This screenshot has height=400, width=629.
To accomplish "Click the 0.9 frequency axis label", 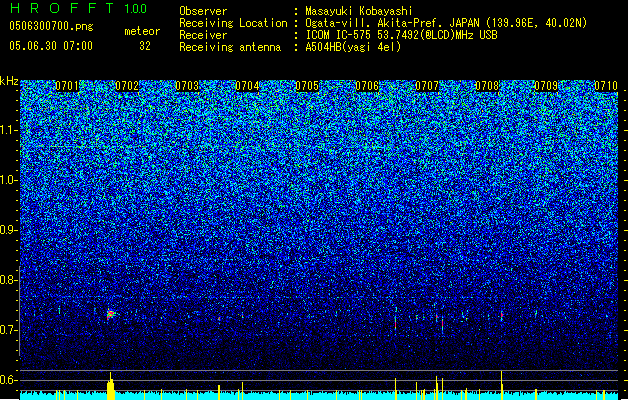I will [9, 230].
